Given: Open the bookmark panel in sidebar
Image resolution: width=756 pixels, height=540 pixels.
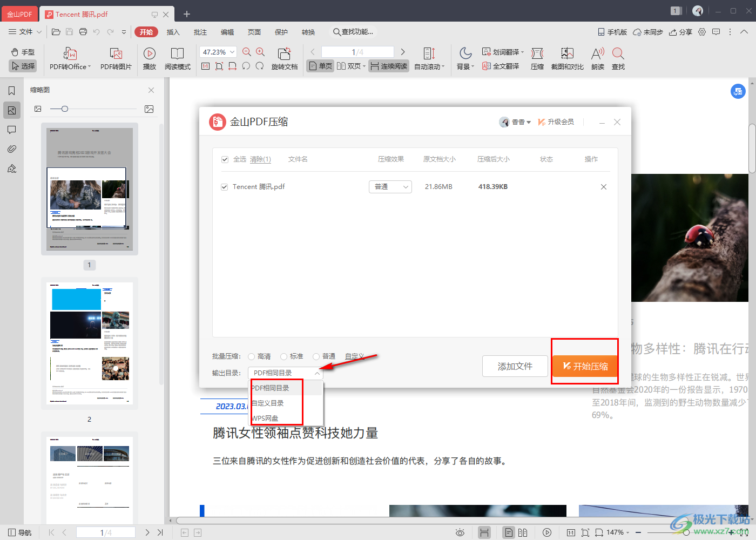Looking at the screenshot, I should point(11,91).
